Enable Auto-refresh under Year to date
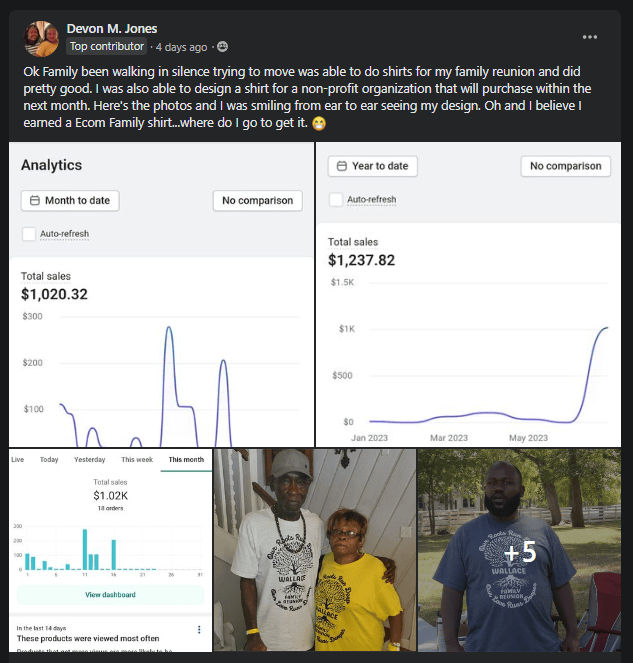This screenshot has height=663, width=633. pyautogui.click(x=336, y=199)
